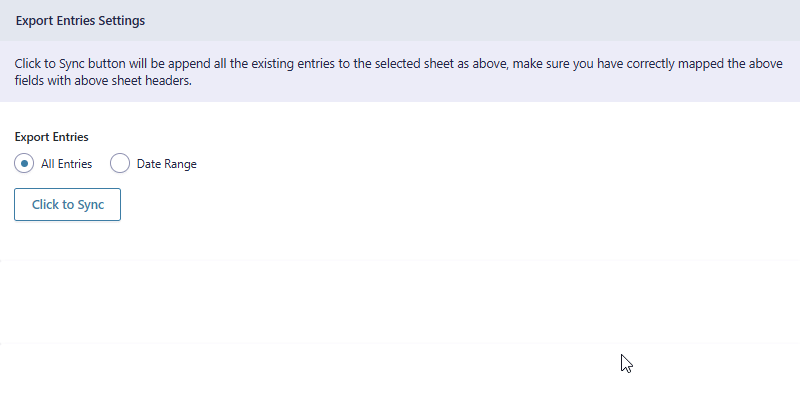Enable exporting by date range
The height and width of the screenshot is (402, 800).
click(x=120, y=164)
